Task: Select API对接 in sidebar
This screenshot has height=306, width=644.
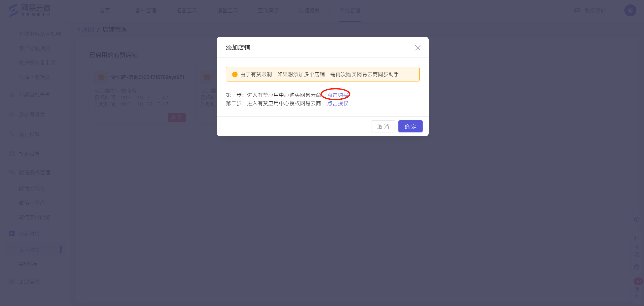Action: click(x=28, y=264)
